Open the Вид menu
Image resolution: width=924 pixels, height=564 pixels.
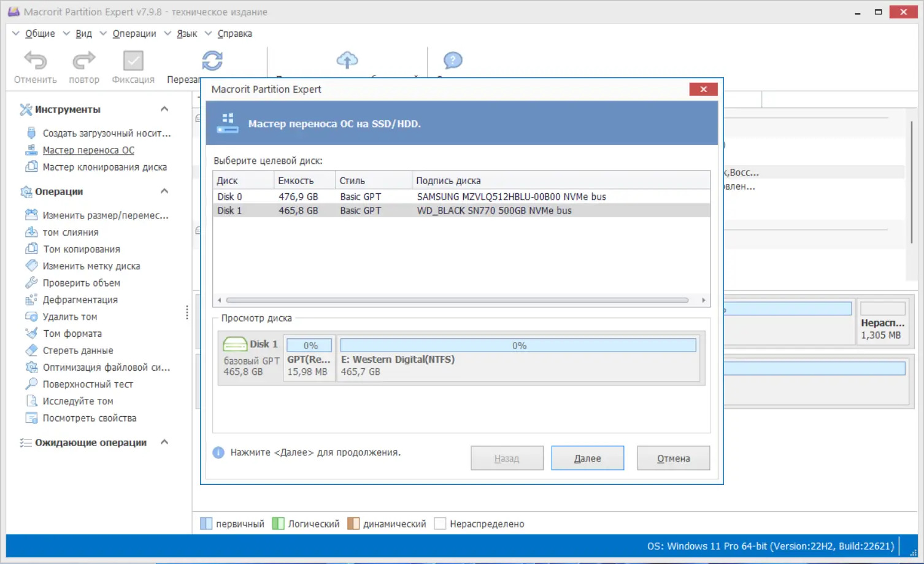coord(83,34)
